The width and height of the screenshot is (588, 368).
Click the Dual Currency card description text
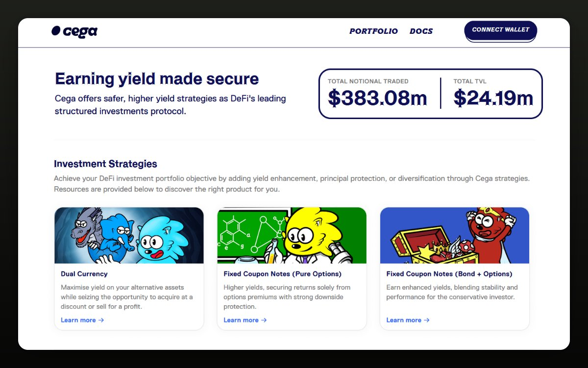[x=126, y=297]
